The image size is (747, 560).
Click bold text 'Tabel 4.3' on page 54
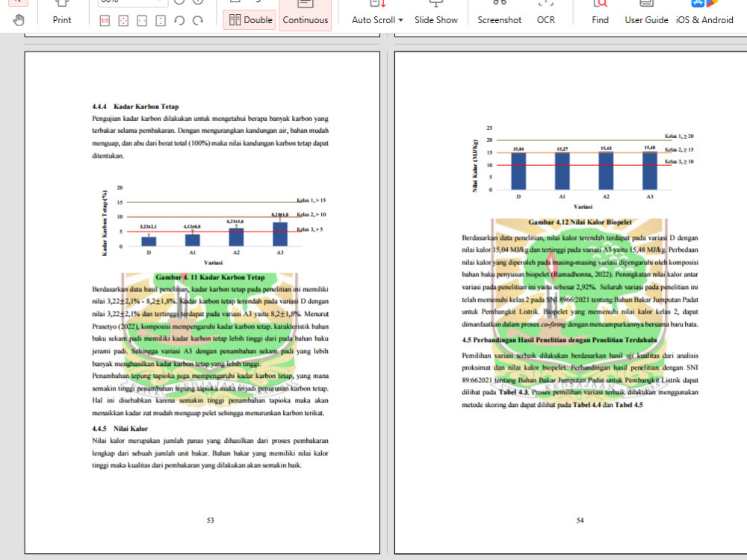[x=514, y=393]
